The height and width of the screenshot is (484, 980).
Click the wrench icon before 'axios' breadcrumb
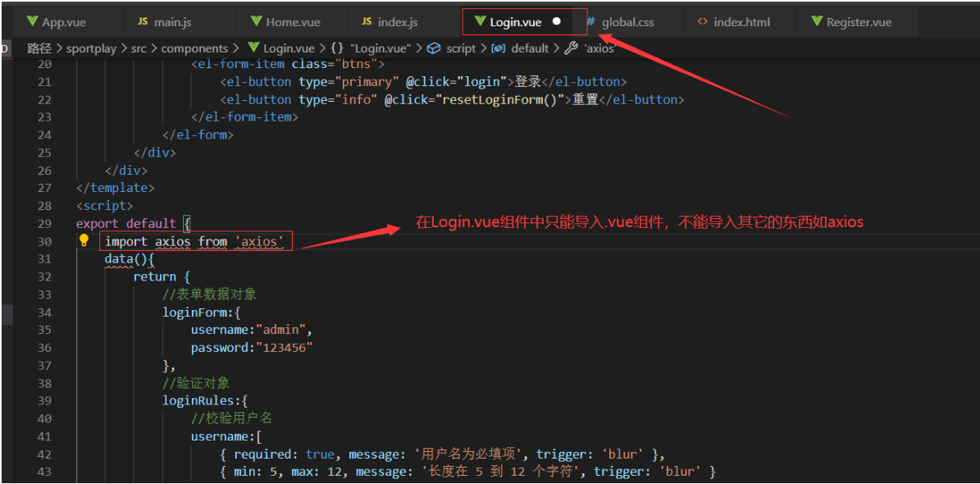tap(570, 48)
